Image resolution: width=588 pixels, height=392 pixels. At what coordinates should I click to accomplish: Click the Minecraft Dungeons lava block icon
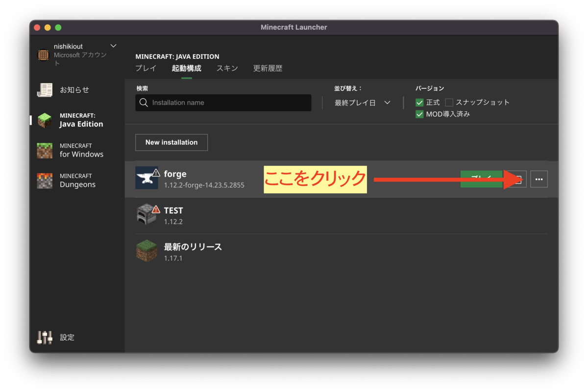45,181
